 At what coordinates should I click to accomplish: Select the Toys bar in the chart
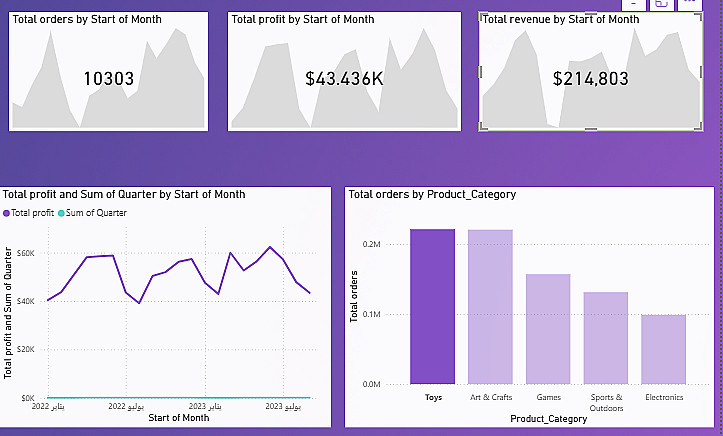[x=432, y=306]
